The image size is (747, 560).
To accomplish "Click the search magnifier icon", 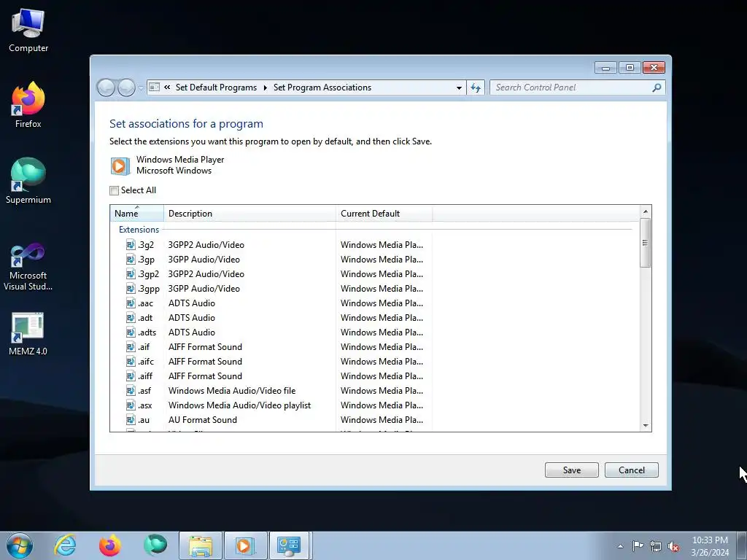I will point(657,87).
